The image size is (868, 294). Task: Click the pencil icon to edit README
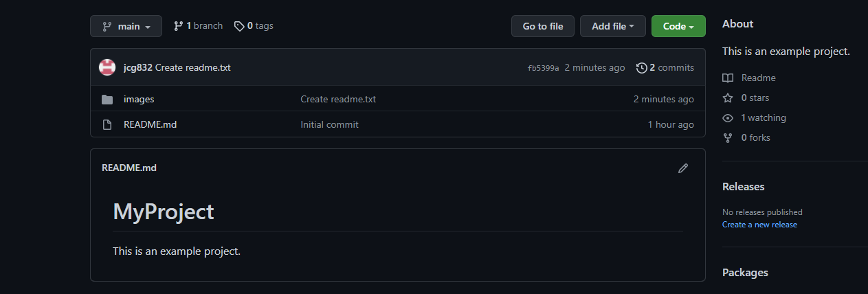682,168
